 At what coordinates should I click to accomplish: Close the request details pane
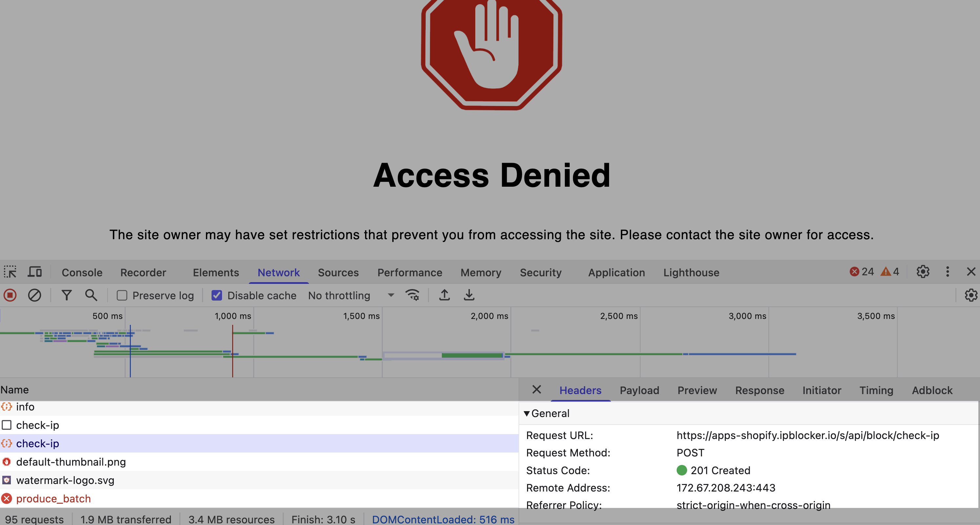pos(537,389)
